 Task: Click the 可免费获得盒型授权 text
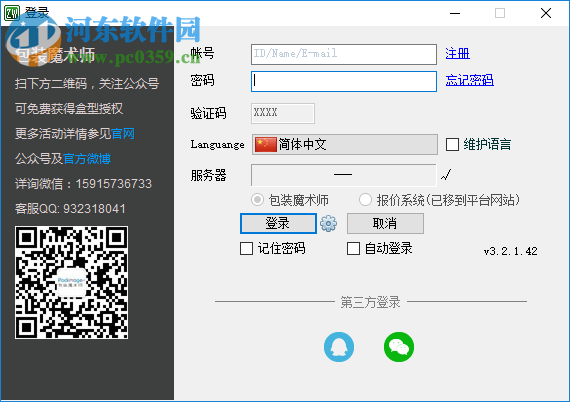click(x=69, y=109)
